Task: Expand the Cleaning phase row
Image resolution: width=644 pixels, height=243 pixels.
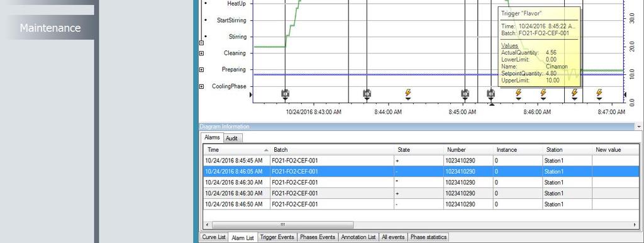Action: point(201,53)
